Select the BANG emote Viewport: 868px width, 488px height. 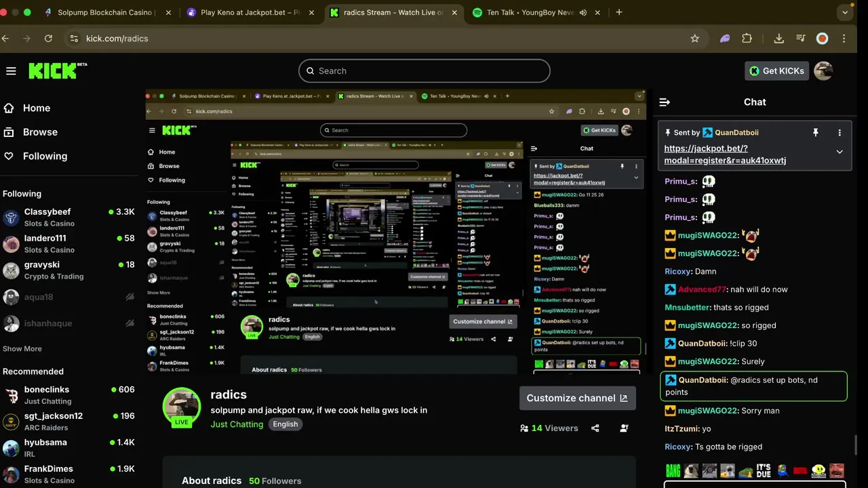pyautogui.click(x=673, y=470)
